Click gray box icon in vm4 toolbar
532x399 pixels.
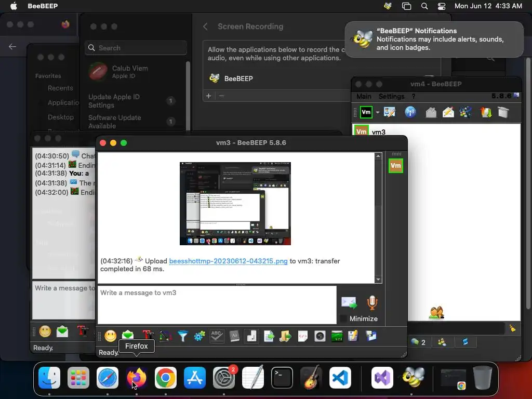click(503, 112)
